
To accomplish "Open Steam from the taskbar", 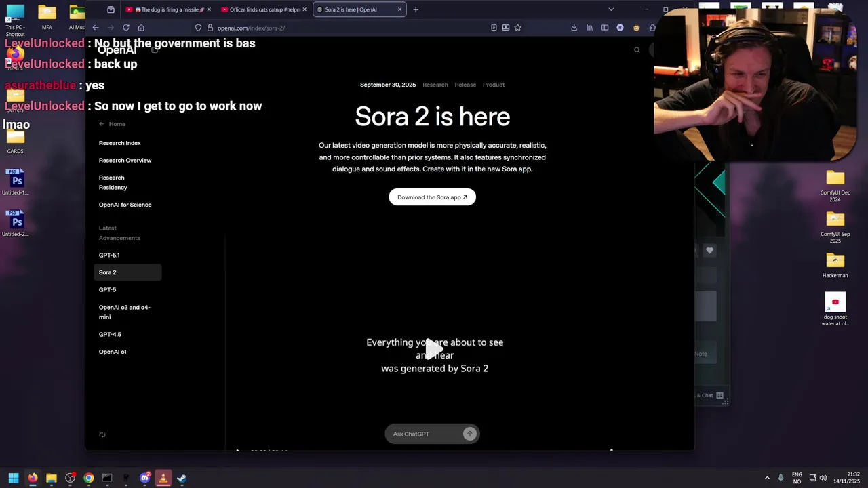I will click(182, 478).
